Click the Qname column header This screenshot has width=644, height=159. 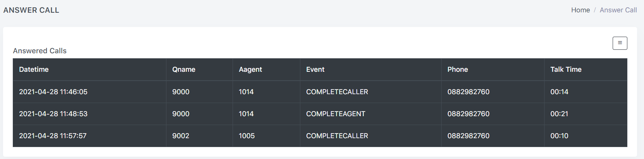[183, 69]
